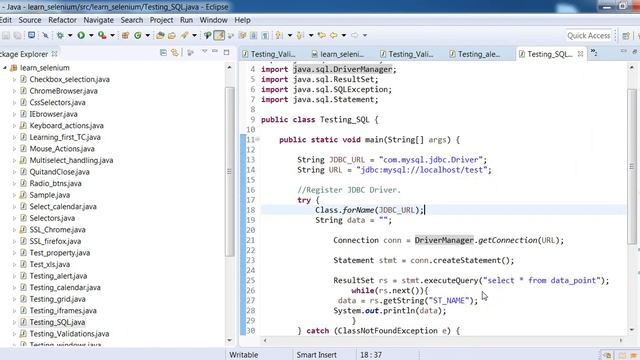Toggle the highlighted Mark Occurrences button

pyautogui.click(x=219, y=36)
